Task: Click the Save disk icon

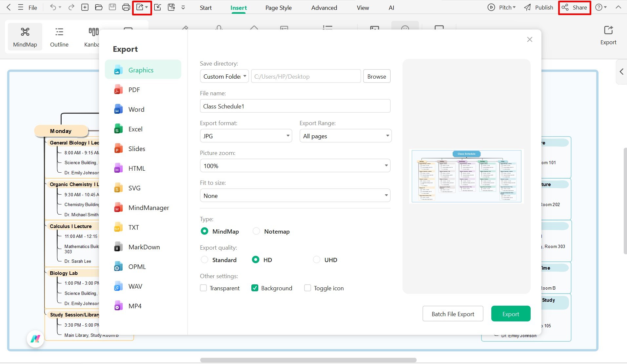Action: point(112,7)
